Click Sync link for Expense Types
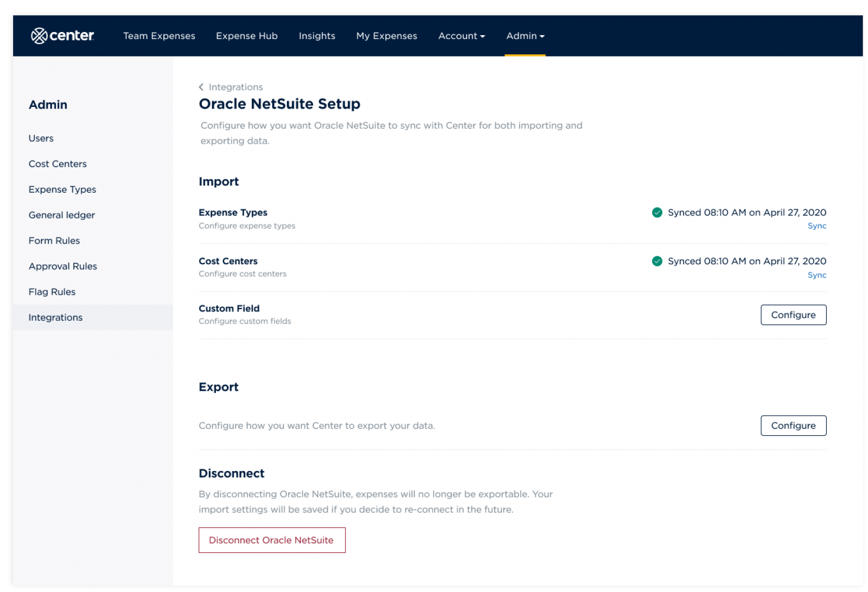Screen dimensions: 868x592 816,226
